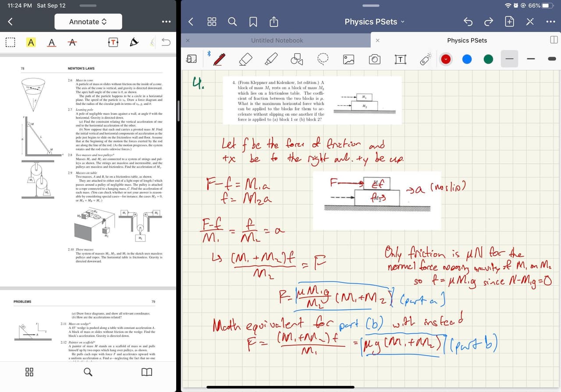Viewport: 561px width, 392px height.
Task: Tap the "2.10 Three masses" problem heading
Action: point(80,249)
